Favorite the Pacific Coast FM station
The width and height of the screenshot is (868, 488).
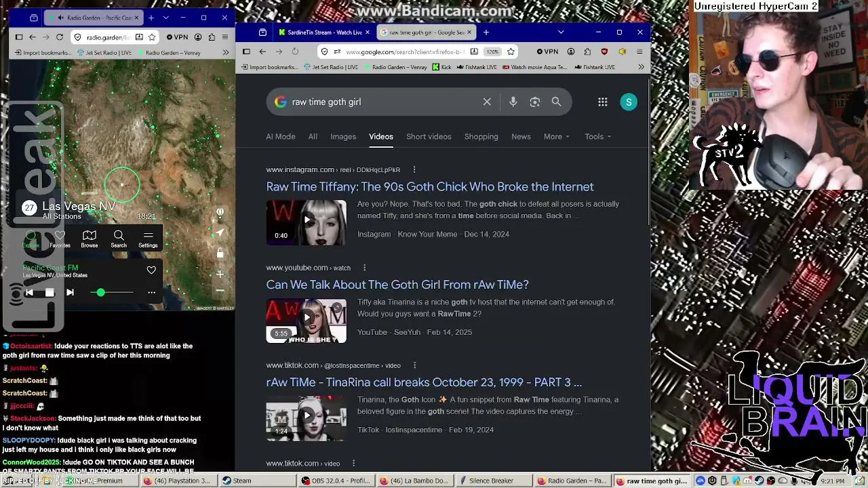[151, 270]
